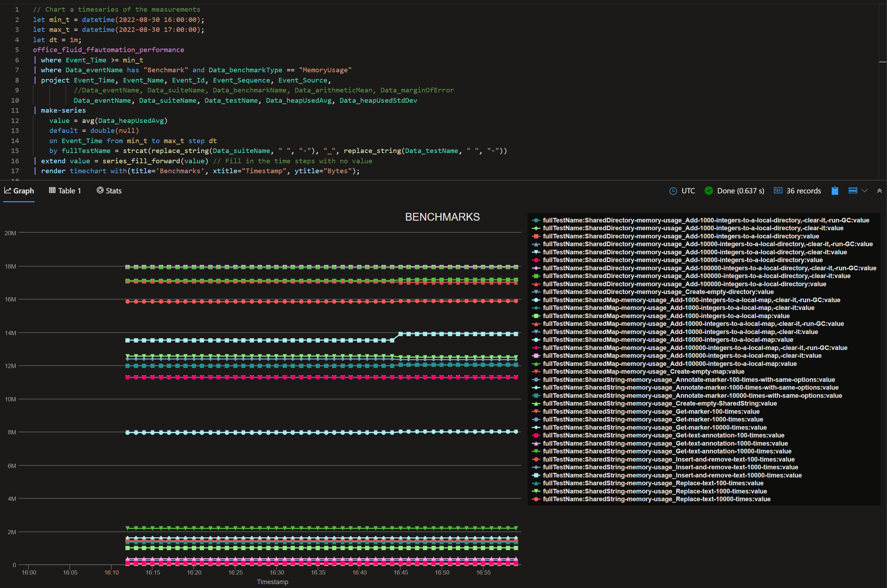Open the UTC timezone selector
Viewport: 887px width, 588px height.
click(x=688, y=191)
